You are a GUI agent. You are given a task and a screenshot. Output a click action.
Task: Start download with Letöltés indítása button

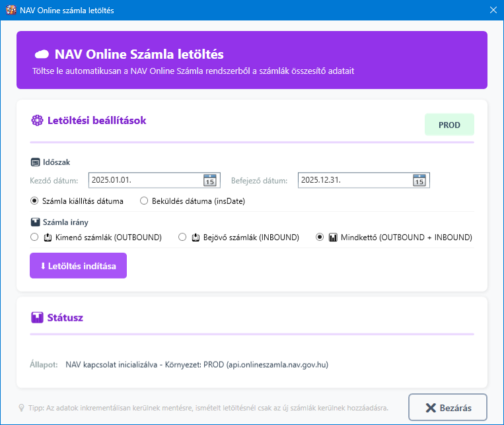tap(78, 266)
